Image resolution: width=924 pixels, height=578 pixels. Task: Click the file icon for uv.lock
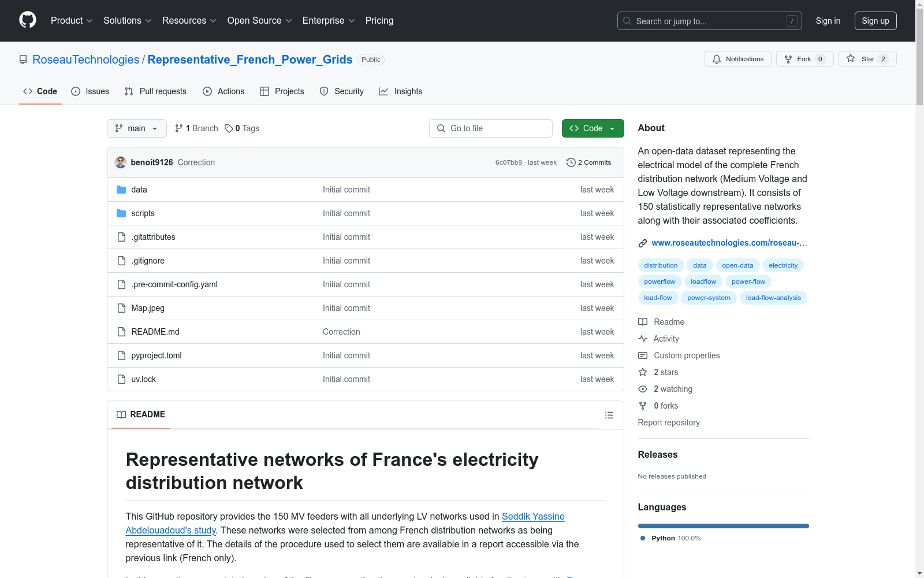(121, 379)
